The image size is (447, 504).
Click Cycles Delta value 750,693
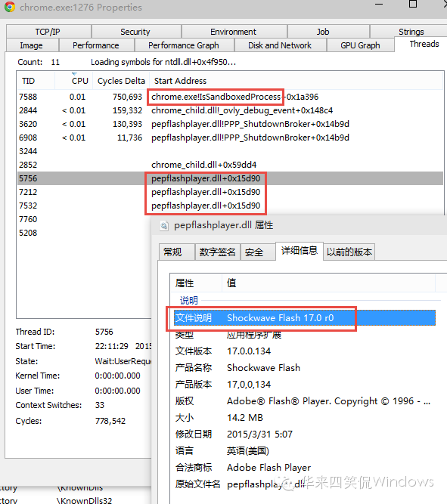coord(127,97)
